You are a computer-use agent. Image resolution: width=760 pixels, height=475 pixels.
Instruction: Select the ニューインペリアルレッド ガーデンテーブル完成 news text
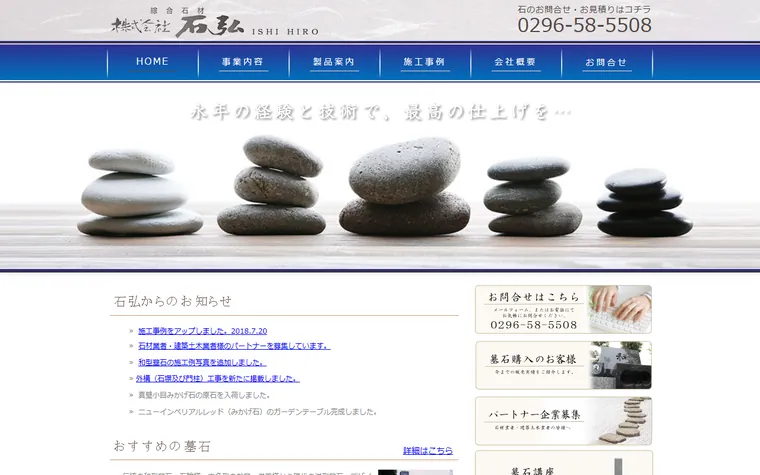(257, 412)
